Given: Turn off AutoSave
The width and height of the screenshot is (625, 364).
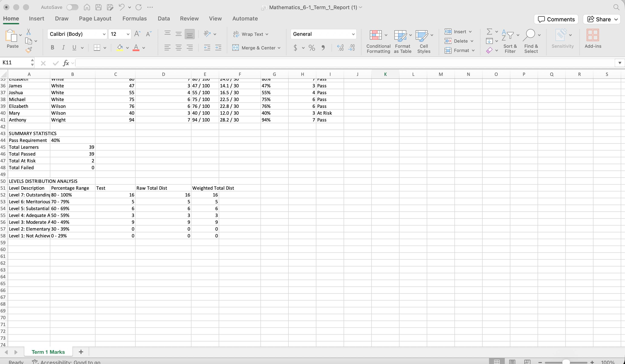Looking at the screenshot, I should click(72, 7).
